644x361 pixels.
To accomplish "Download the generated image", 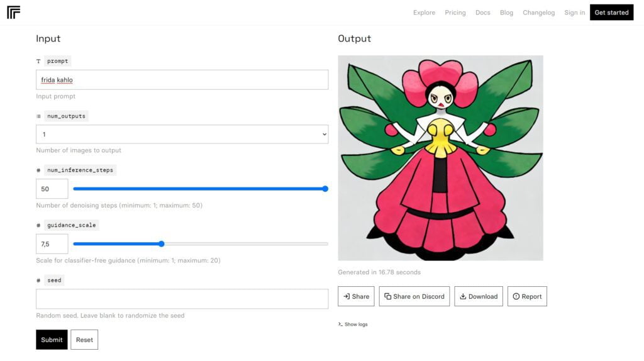I will (x=479, y=296).
